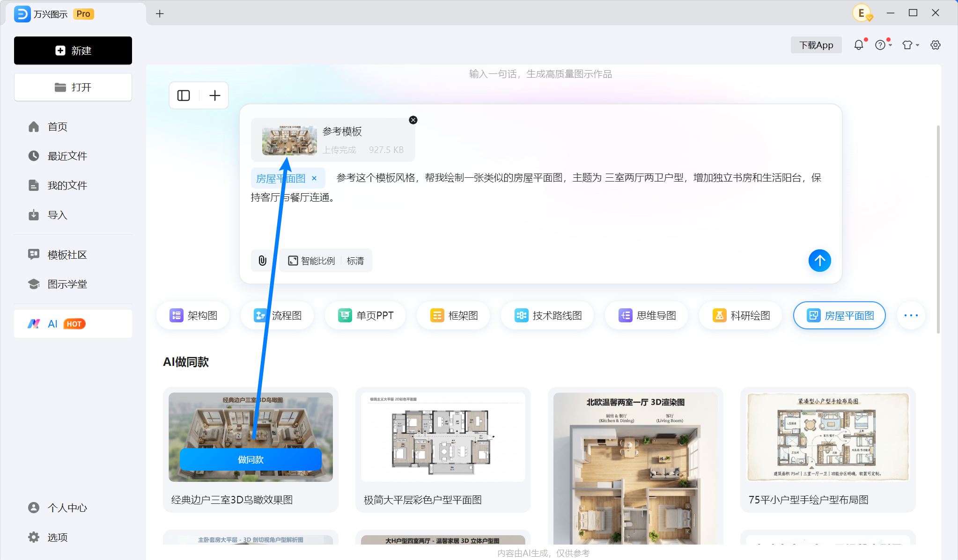Open the notification bell icon
958x560 pixels.
pos(859,45)
